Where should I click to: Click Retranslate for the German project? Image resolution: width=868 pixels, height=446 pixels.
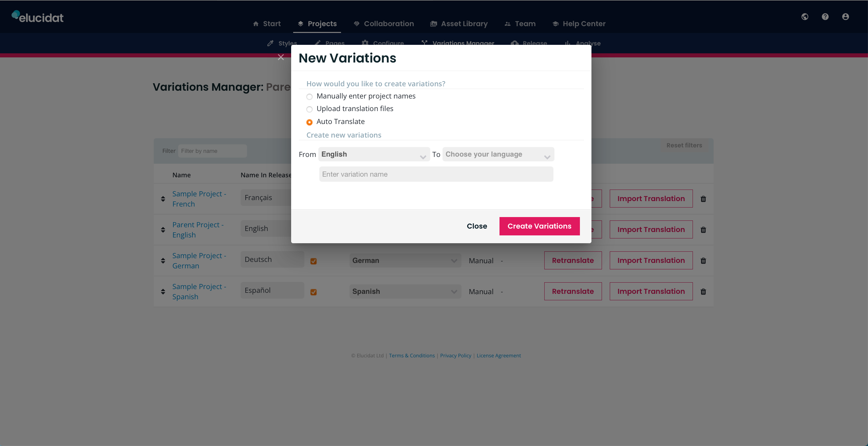[573, 261]
